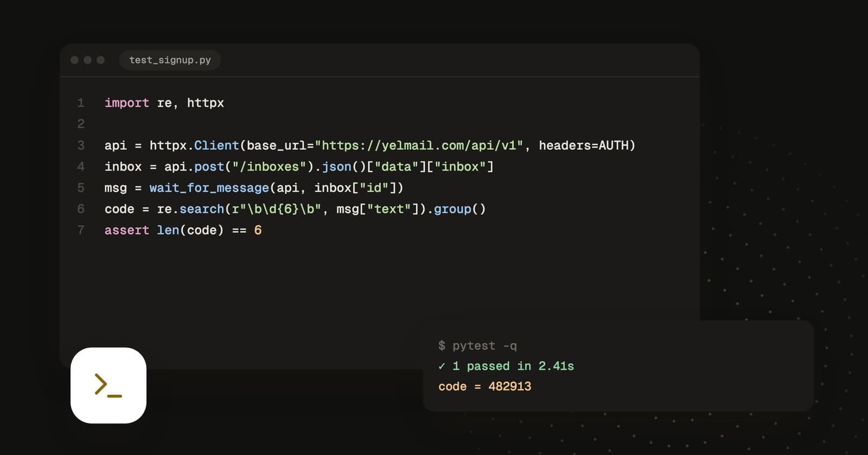Viewport: 868px width, 455px height.
Task: Click the import keyword on line 1
Action: tap(126, 103)
